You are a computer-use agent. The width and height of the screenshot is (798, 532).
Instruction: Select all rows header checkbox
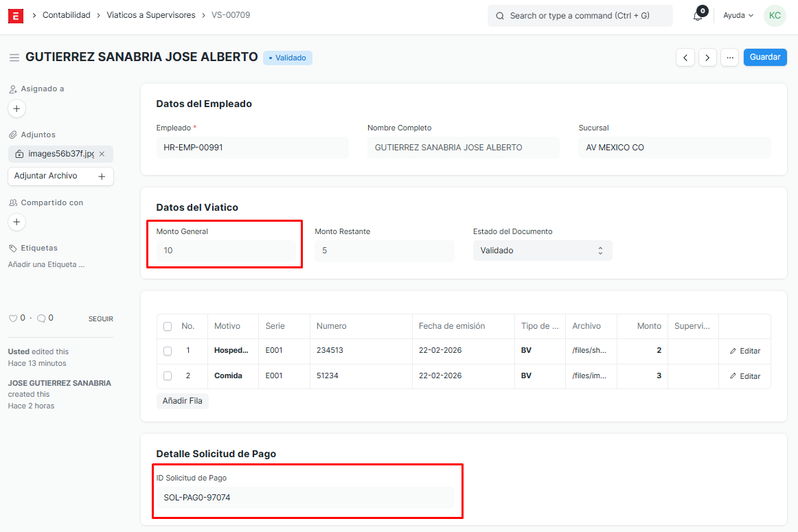(x=168, y=327)
